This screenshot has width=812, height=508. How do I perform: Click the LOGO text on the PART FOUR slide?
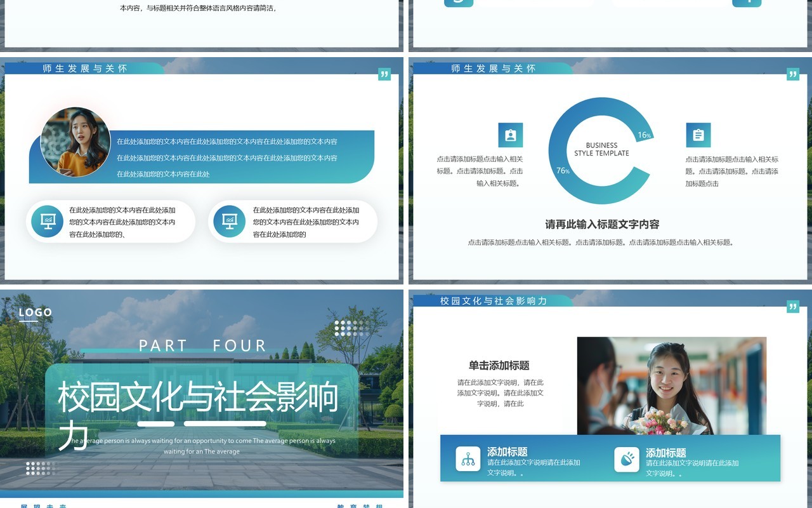pos(36,312)
